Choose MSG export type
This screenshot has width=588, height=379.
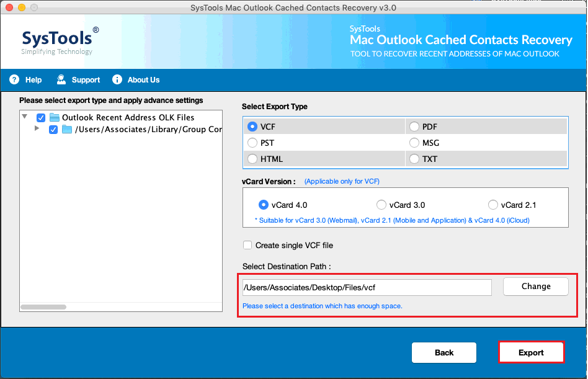coord(414,143)
